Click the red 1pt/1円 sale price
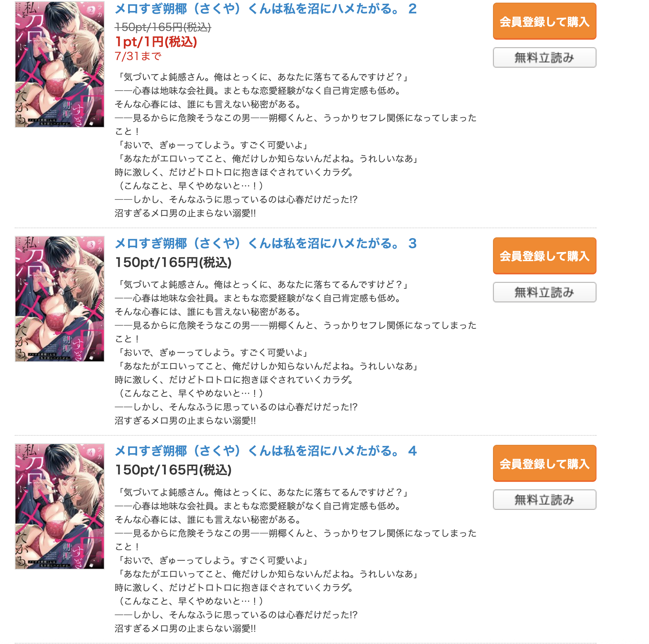Screen dimensions: 649x644 (x=156, y=42)
